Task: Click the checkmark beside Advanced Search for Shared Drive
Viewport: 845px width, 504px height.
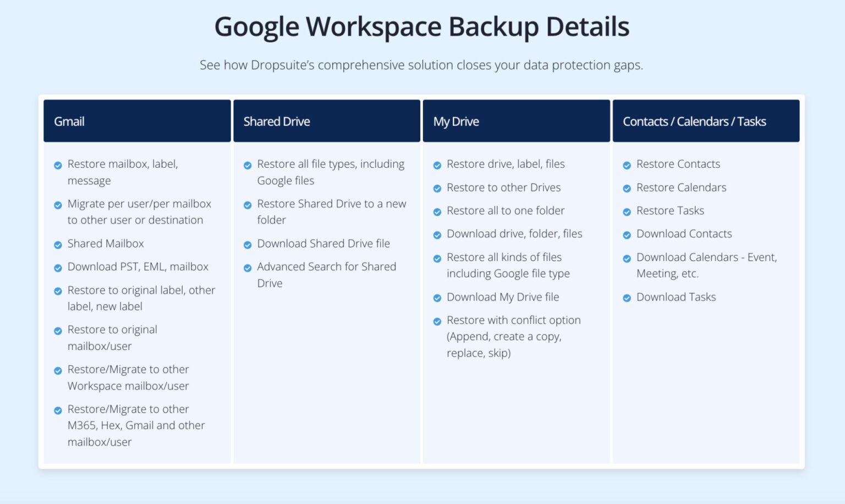Action: (248, 267)
